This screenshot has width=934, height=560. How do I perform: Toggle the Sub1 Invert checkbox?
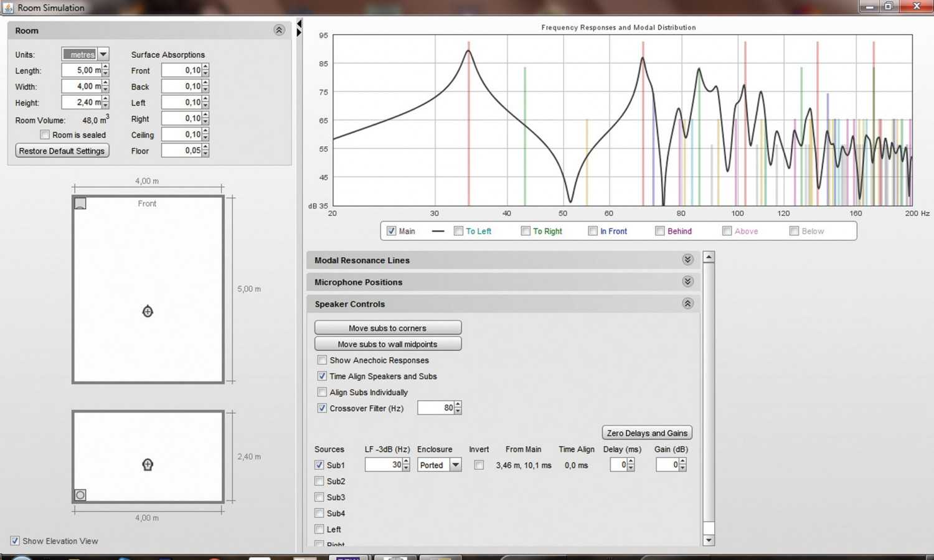coord(479,465)
